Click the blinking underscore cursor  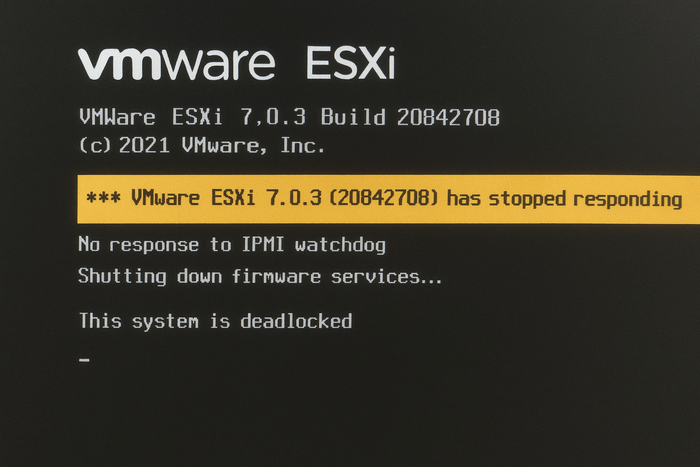click(x=84, y=359)
